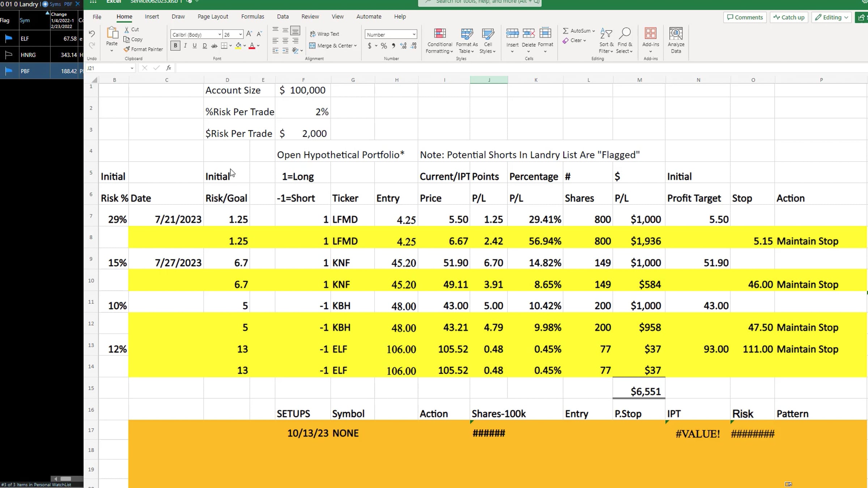This screenshot has width=868, height=488.
Task: Open Sort & Filter menu
Action: coord(606,40)
